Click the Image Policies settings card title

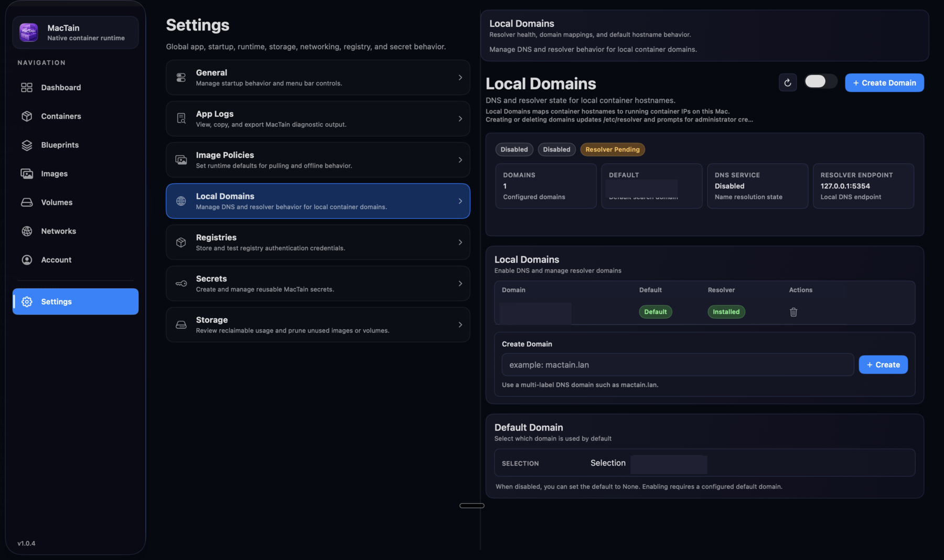225,155
